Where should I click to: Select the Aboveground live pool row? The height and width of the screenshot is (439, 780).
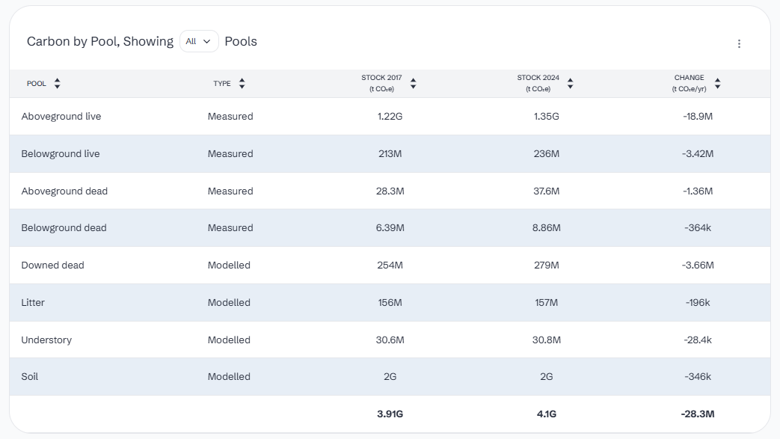390,116
